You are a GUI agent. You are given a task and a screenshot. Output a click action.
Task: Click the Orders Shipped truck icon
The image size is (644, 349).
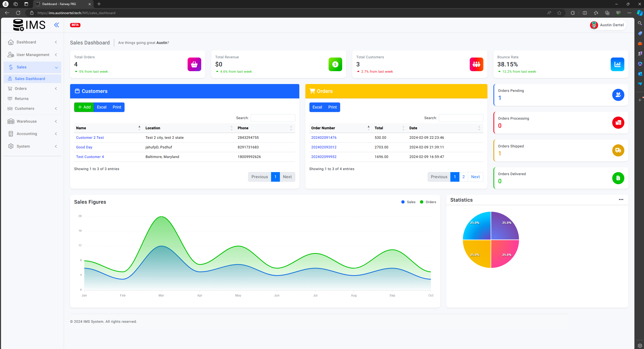[x=618, y=150]
